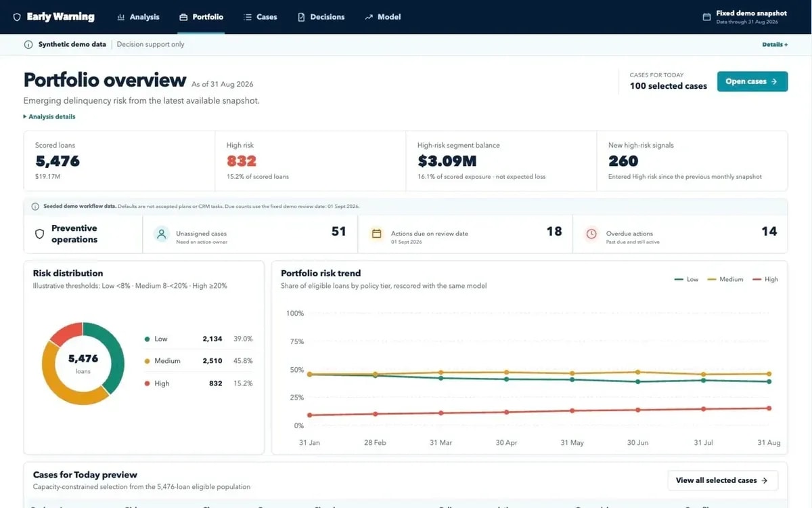Open the Actions due on review date card

(x=465, y=234)
